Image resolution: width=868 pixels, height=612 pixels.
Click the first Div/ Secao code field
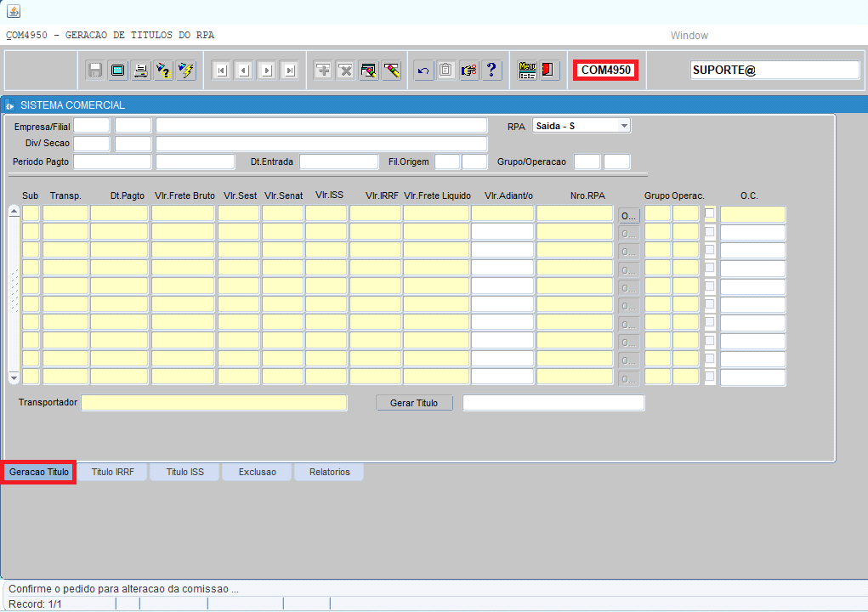92,144
